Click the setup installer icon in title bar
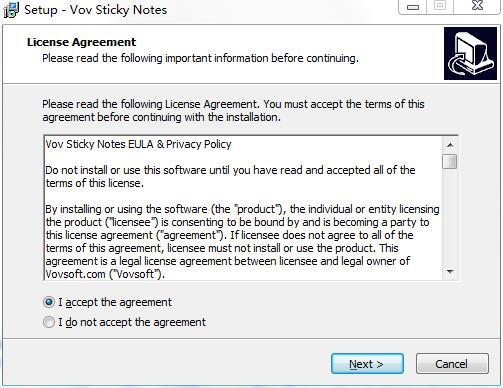The height and width of the screenshot is (388, 503). [11, 10]
